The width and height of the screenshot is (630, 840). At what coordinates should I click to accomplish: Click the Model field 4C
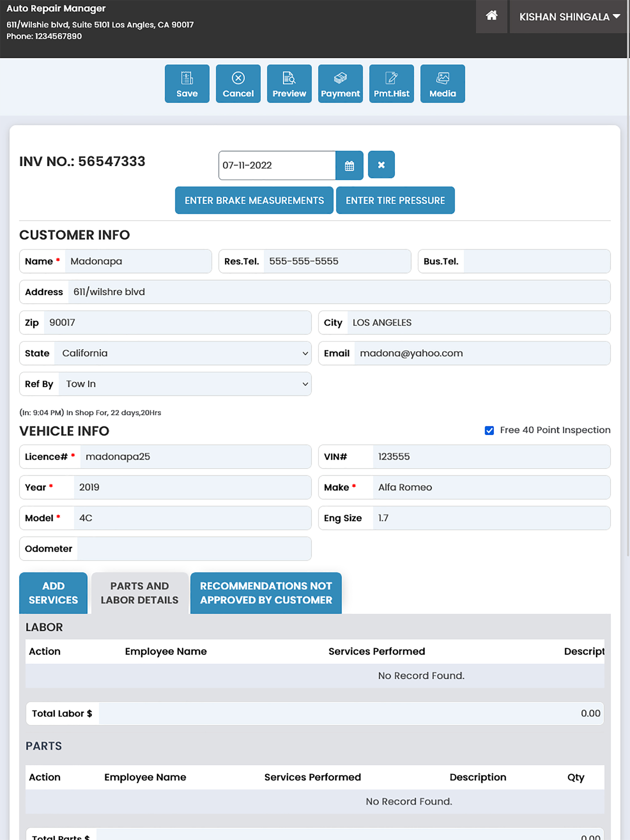[193, 518]
